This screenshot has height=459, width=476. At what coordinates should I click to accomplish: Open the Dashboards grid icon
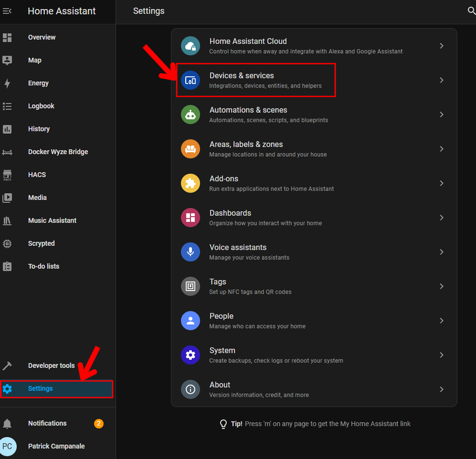(x=190, y=217)
